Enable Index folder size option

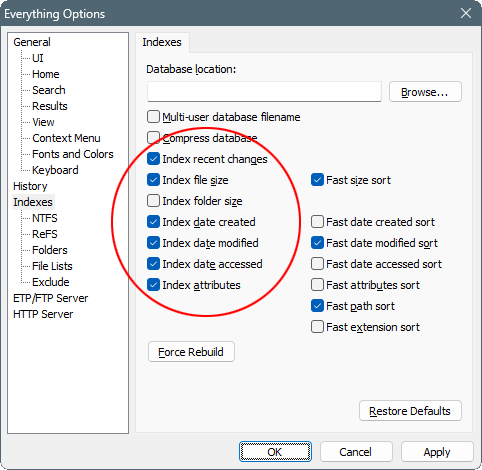[x=153, y=201]
